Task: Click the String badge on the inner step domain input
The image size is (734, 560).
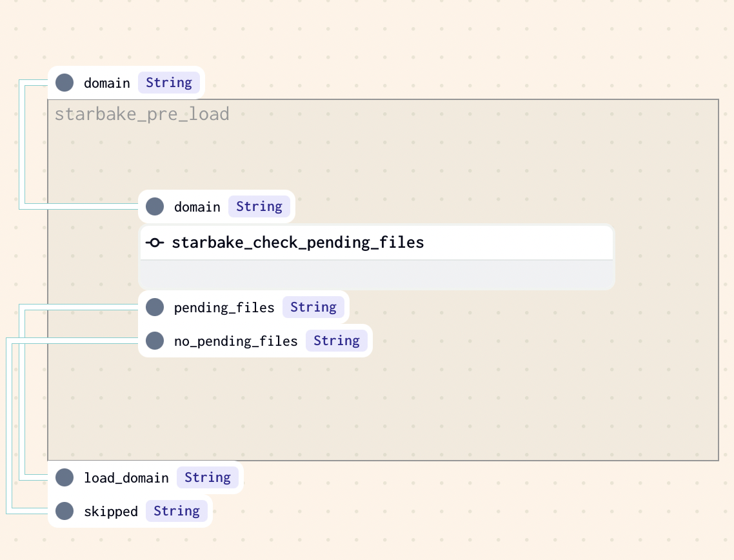Action: [259, 206]
